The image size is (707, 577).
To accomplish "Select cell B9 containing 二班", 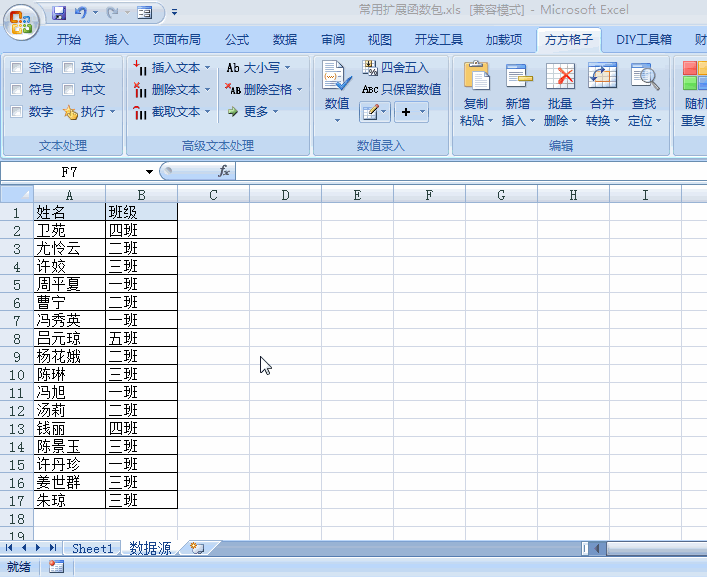I will click(141, 356).
